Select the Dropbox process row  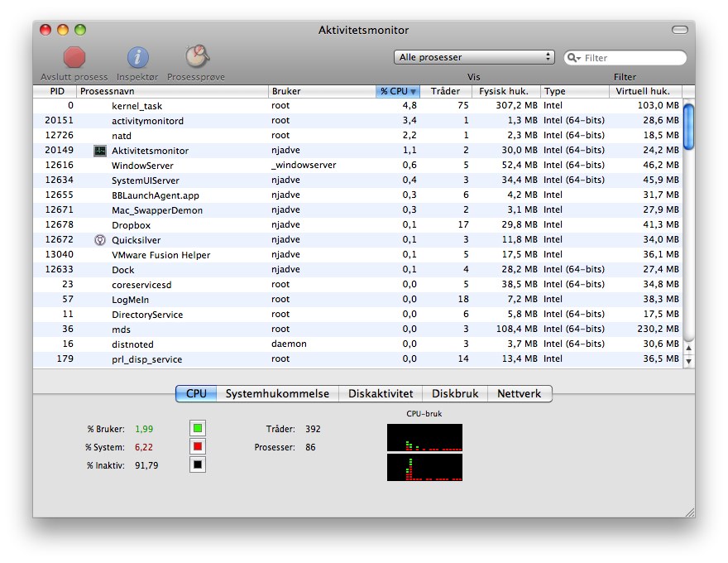(x=358, y=225)
